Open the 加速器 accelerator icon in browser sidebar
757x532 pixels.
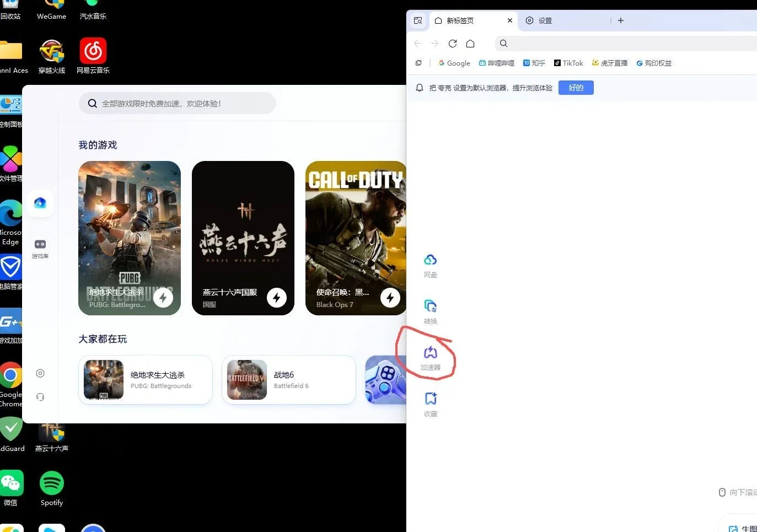(431, 352)
